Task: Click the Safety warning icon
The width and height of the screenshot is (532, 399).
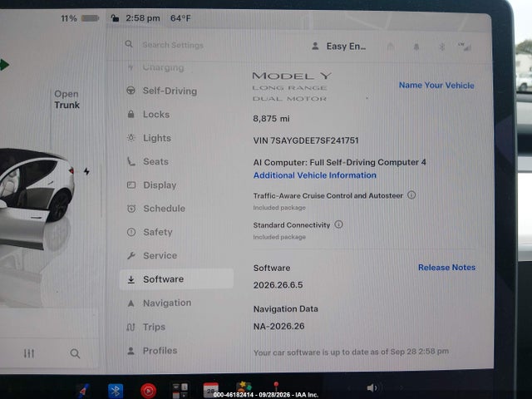Action: click(131, 232)
